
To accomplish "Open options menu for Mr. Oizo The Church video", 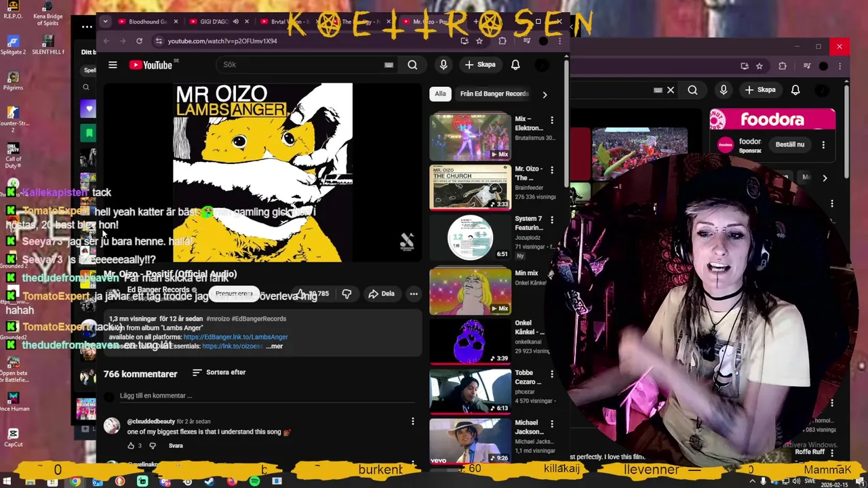I will click(x=552, y=170).
